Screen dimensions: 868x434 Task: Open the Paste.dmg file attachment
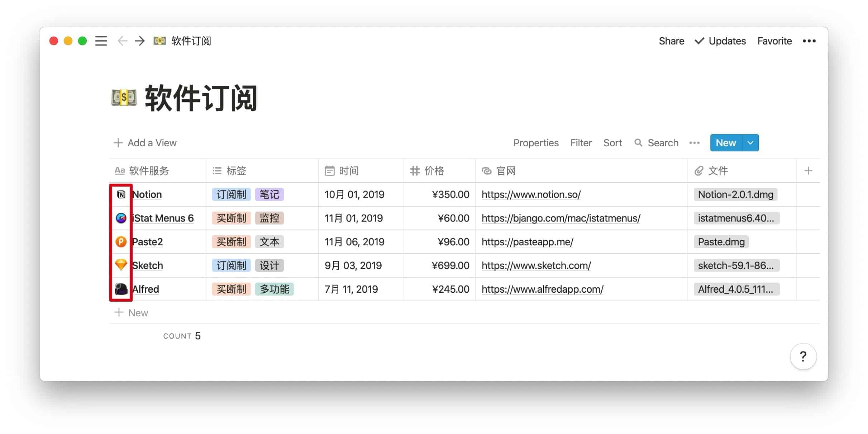point(721,242)
